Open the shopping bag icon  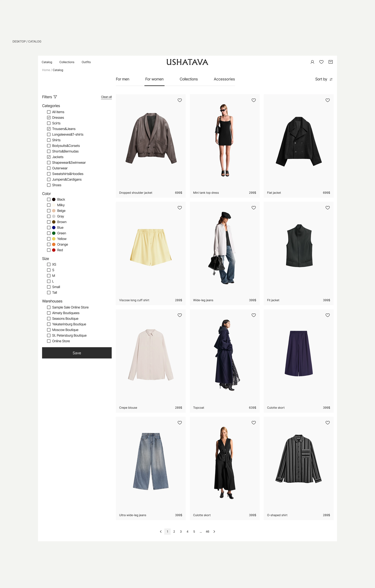[x=331, y=62]
